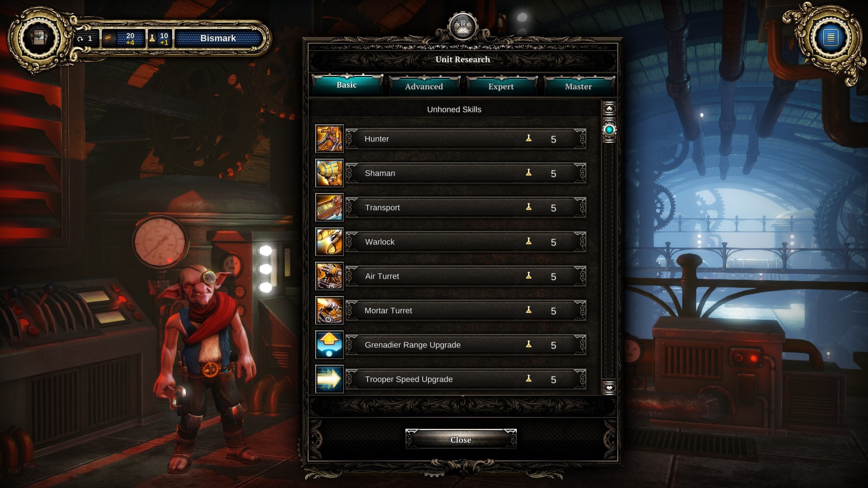Click the top-right journal/log icon
This screenshot has height=488, width=868.
tap(831, 38)
